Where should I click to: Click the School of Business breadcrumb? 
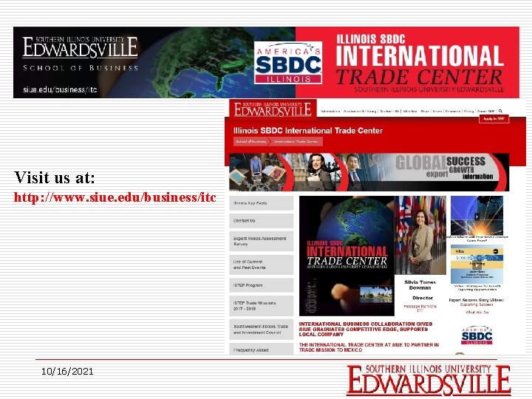[x=251, y=141]
